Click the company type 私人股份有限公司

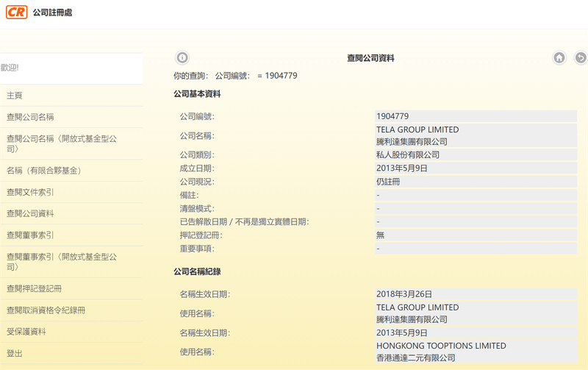[x=408, y=155]
